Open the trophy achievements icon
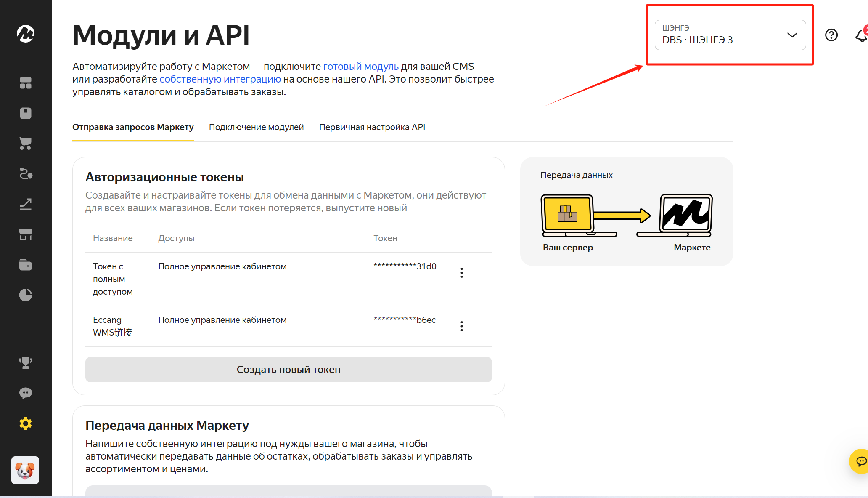The image size is (868, 498). point(26,363)
